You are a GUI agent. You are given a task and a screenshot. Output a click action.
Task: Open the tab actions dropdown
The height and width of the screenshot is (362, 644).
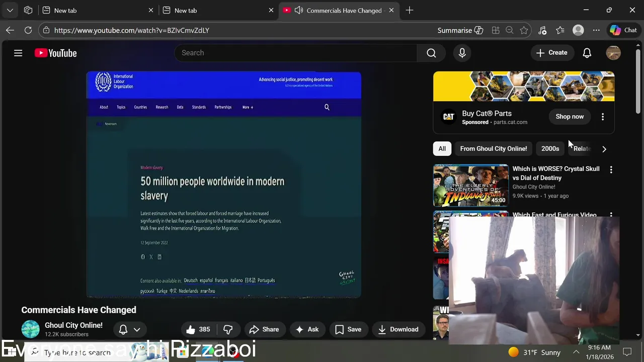(10, 10)
